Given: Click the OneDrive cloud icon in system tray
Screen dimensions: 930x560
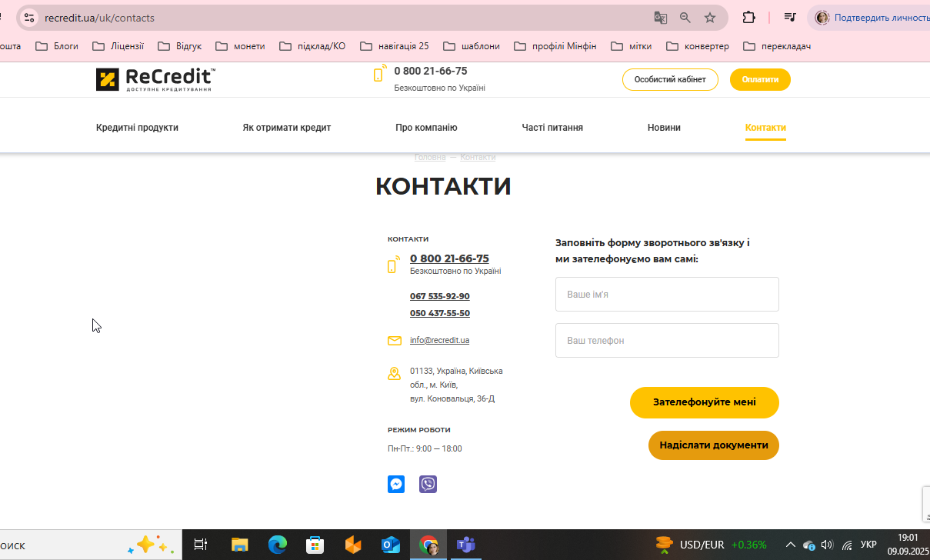Looking at the screenshot, I should (808, 545).
